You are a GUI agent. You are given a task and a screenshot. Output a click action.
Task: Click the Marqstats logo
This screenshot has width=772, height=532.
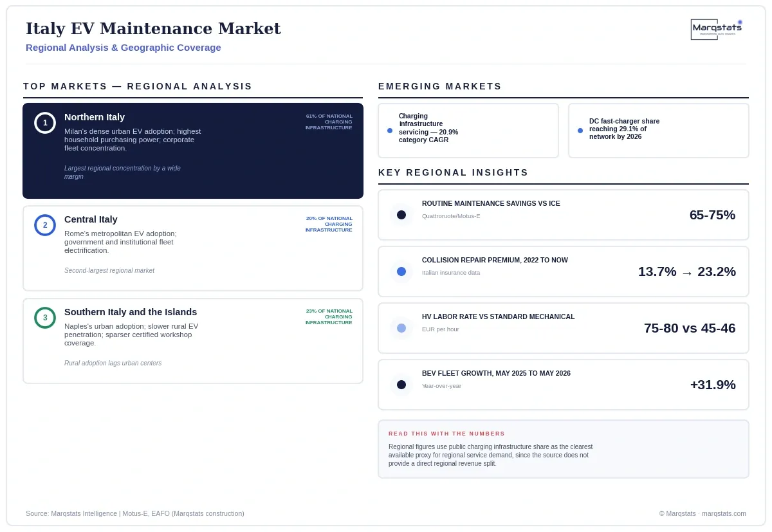(717, 29)
